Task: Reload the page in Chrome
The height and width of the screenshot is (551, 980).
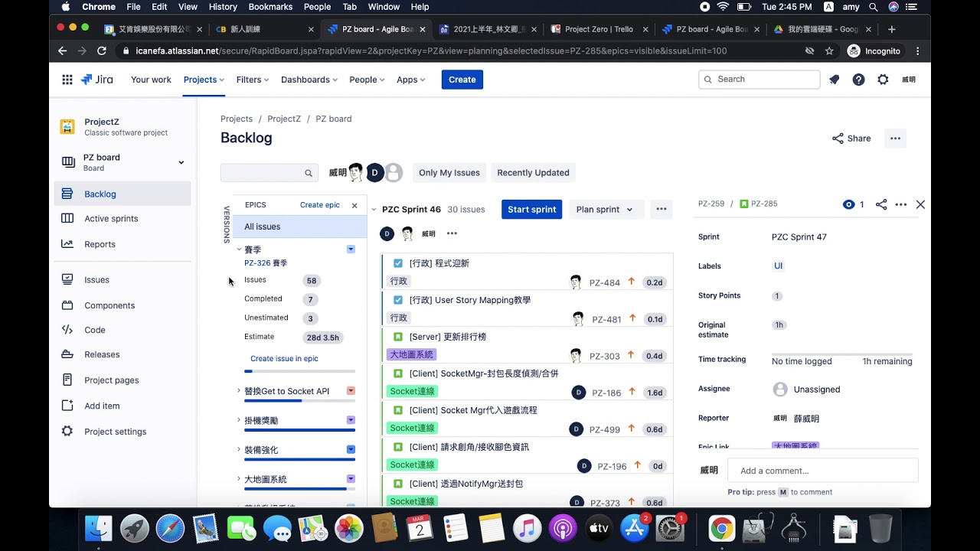Action: click(101, 51)
